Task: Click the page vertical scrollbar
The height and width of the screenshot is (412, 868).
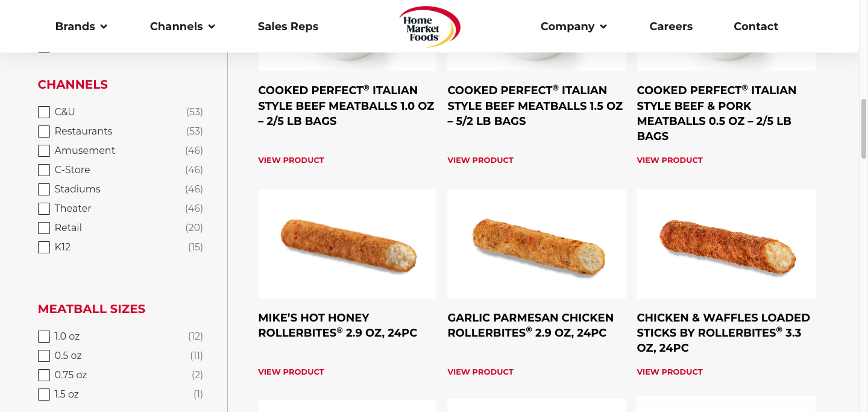Action: tap(863, 128)
